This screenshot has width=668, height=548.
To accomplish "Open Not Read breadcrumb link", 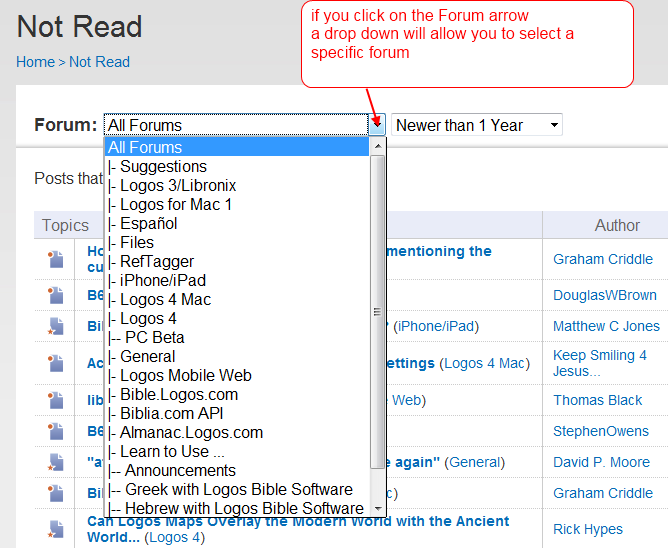I will (99, 62).
